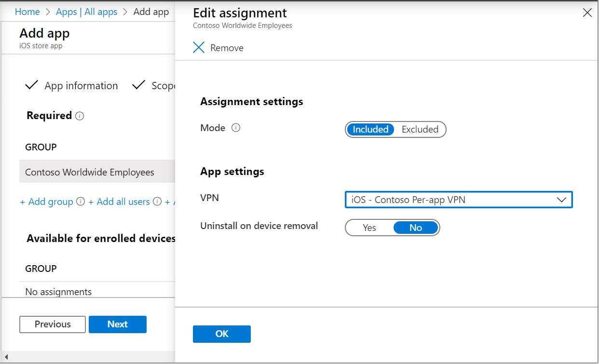Set Mode to Included

click(370, 129)
